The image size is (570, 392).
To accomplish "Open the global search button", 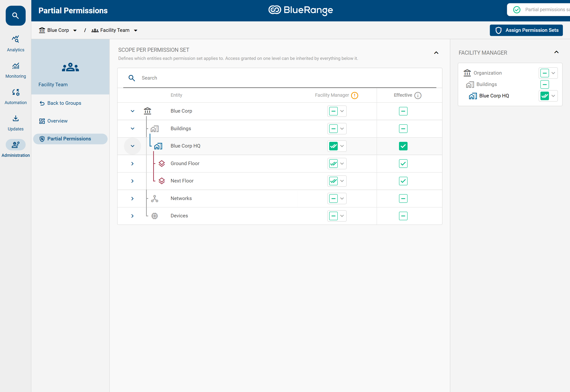I will click(x=15, y=16).
